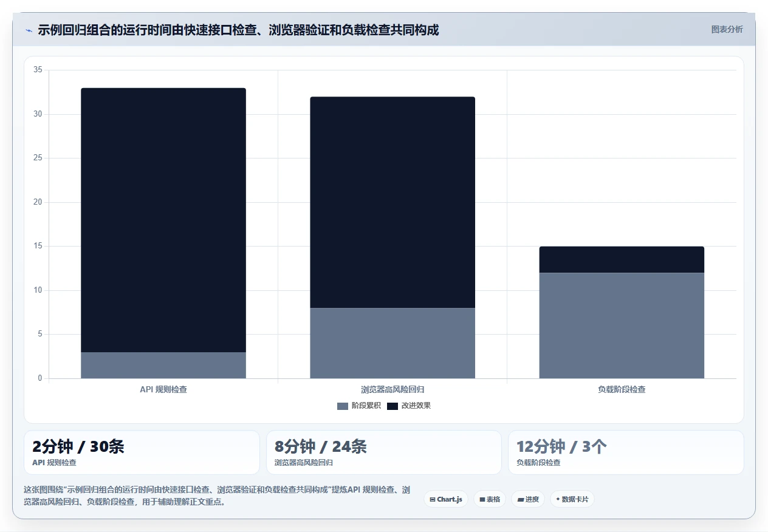
Task: Click the 浏览器高风险回归 x-axis label
Action: (x=393, y=389)
